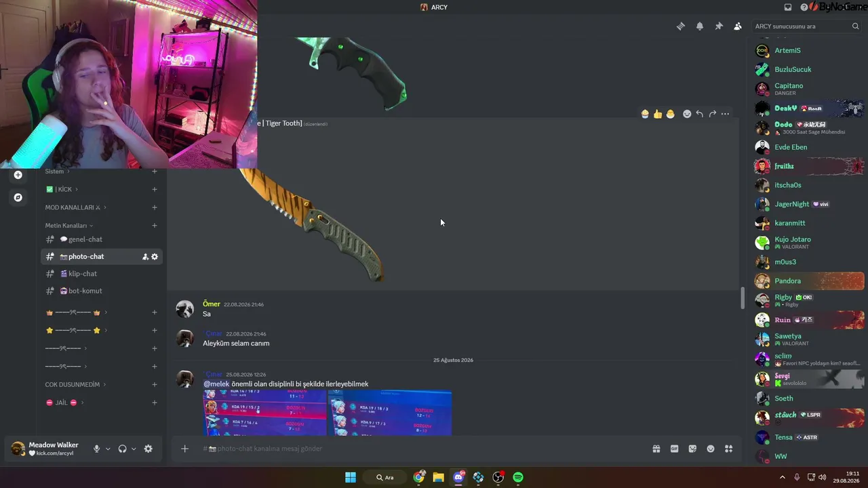
Task: Open member ArtemiS in member list
Action: (810, 51)
